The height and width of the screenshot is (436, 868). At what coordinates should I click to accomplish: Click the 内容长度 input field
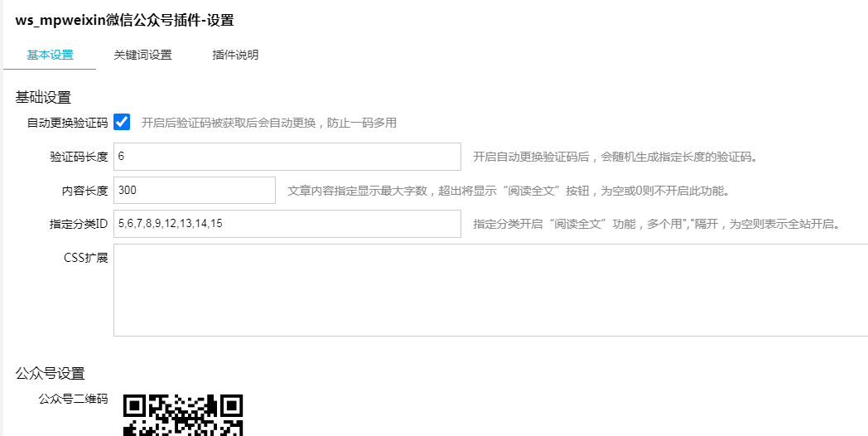point(195,190)
